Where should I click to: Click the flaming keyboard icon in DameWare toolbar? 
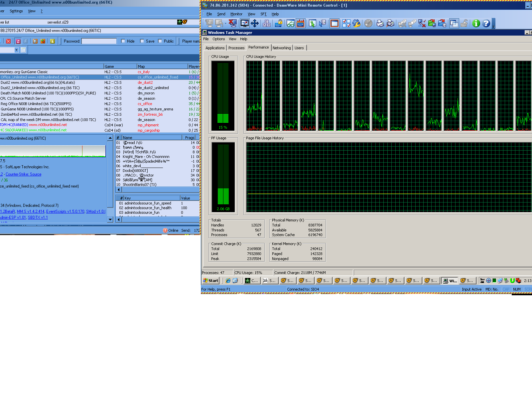click(x=301, y=23)
